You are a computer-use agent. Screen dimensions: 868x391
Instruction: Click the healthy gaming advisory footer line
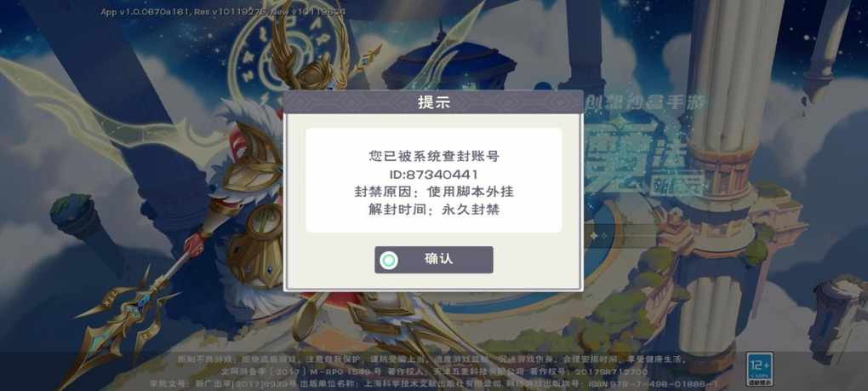(x=432, y=359)
